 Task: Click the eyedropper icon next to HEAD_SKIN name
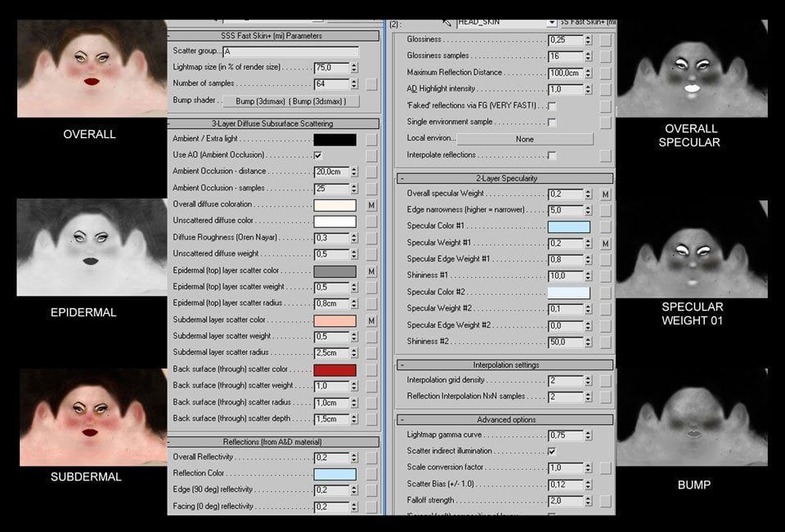pos(446,23)
